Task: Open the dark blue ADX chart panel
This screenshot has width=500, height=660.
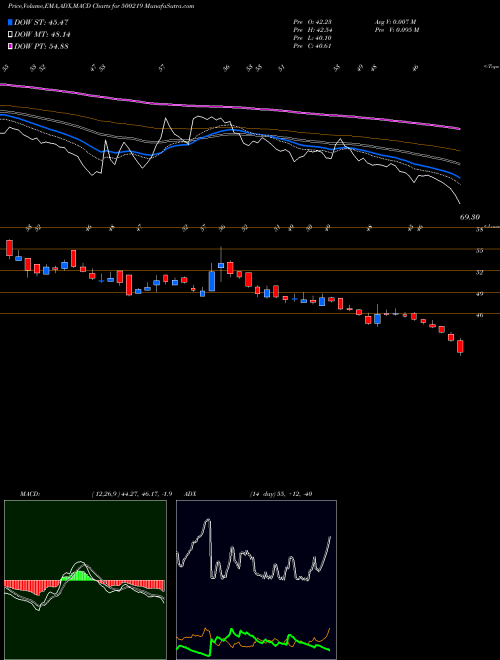Action: coord(256,580)
